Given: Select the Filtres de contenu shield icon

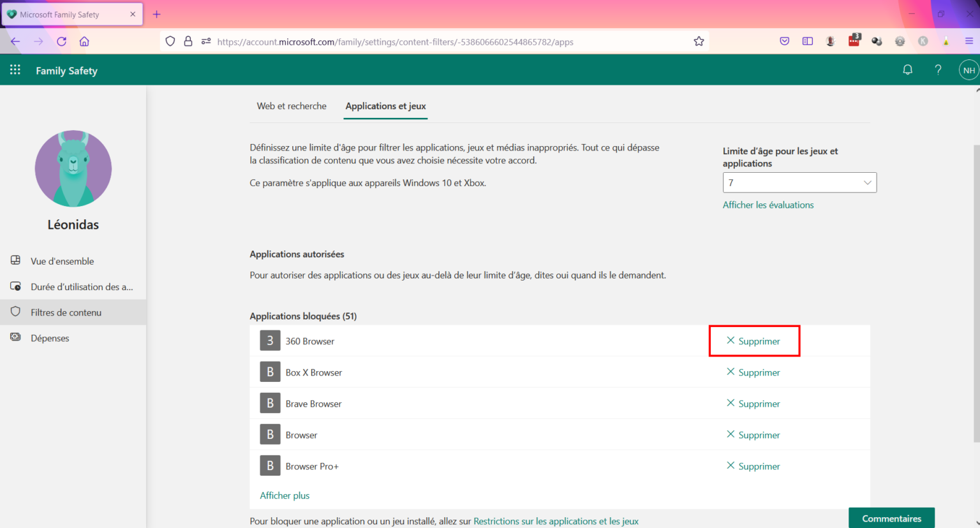Looking at the screenshot, I should pos(15,312).
